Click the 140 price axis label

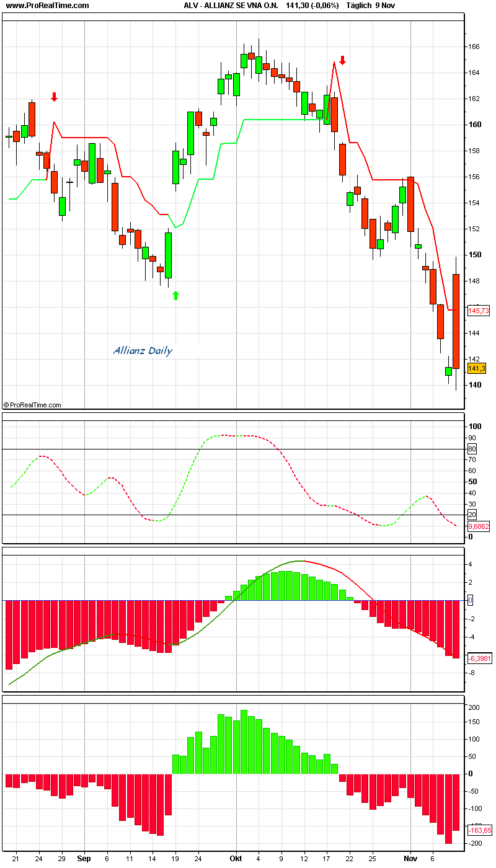(x=474, y=385)
